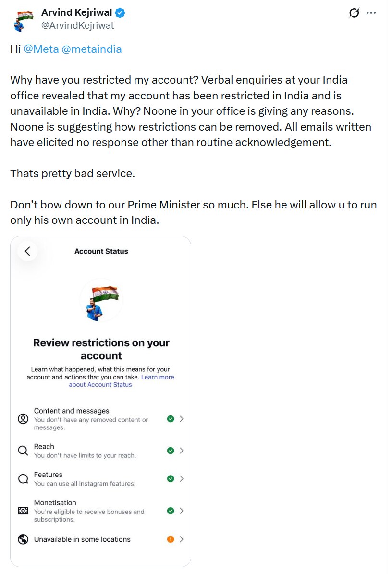Click the flag profile photo in Account Status
The height and width of the screenshot is (574, 392).
101,301
